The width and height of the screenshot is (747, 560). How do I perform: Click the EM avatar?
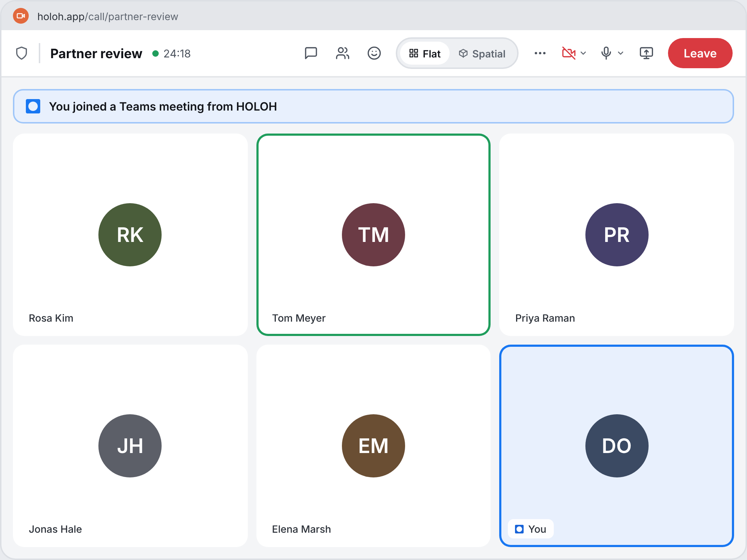click(x=373, y=446)
